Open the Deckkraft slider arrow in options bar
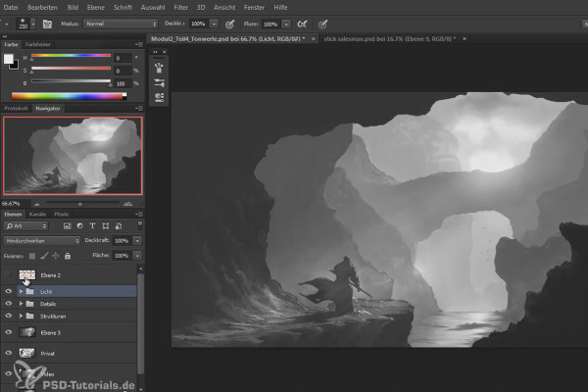This screenshot has width=588, height=392. coord(214,24)
